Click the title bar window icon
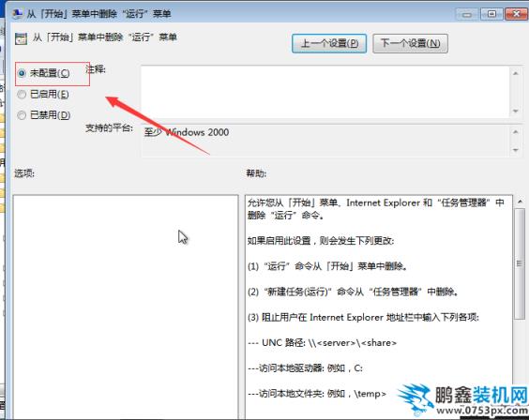This screenshot has width=529, height=420. pyautogui.click(x=17, y=13)
